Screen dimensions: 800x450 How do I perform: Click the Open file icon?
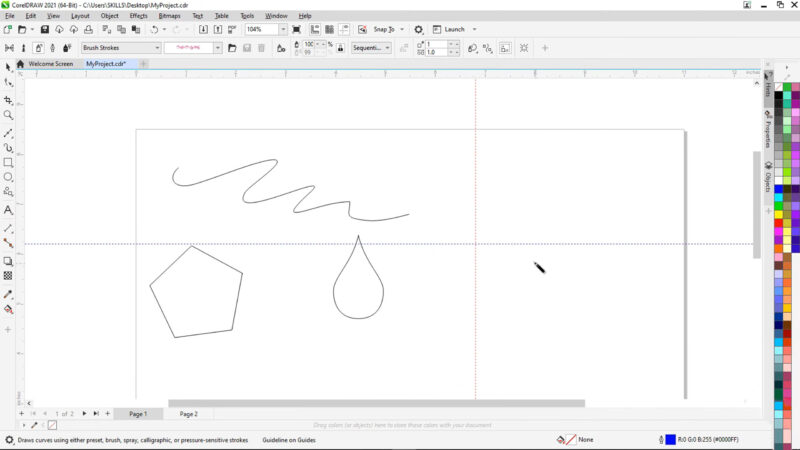pyautogui.click(x=22, y=30)
